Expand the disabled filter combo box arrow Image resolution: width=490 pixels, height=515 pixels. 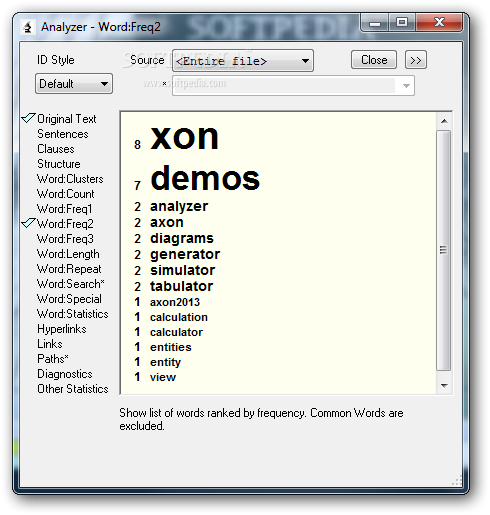click(406, 86)
